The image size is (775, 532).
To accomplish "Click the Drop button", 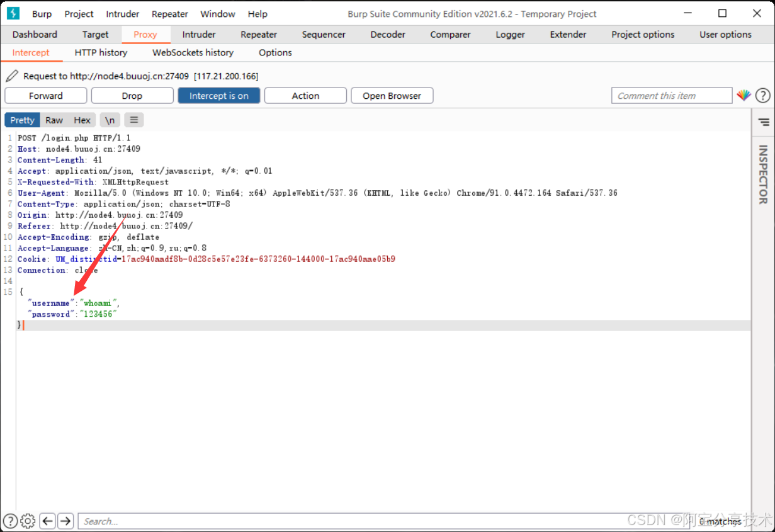I will [132, 96].
